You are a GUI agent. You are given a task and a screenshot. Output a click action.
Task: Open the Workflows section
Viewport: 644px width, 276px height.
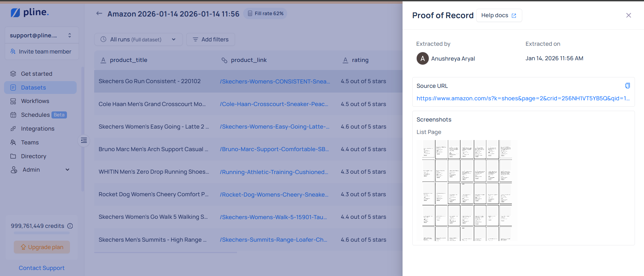[35, 101]
